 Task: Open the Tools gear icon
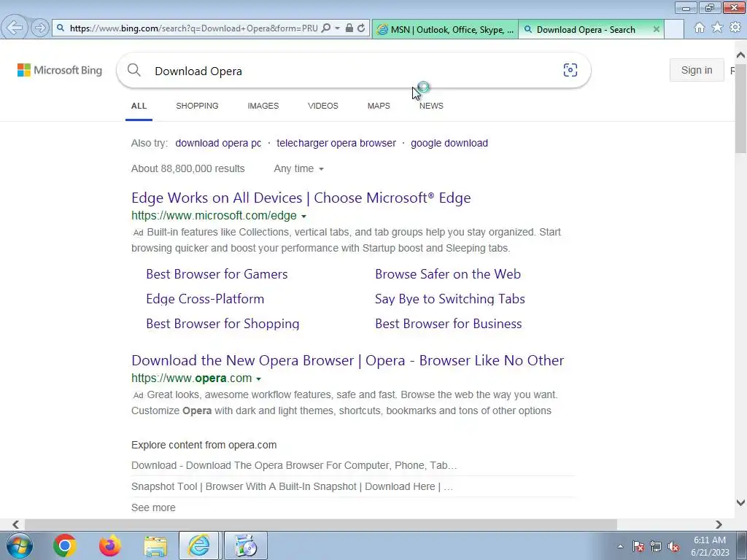pos(735,28)
